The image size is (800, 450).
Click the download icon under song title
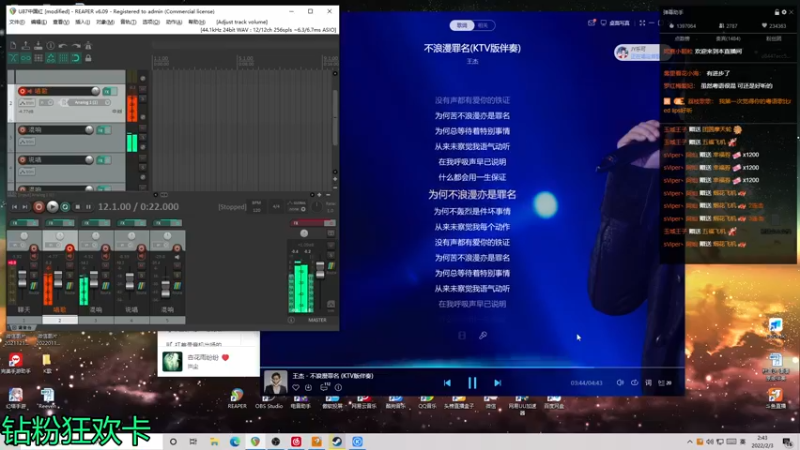[308, 387]
